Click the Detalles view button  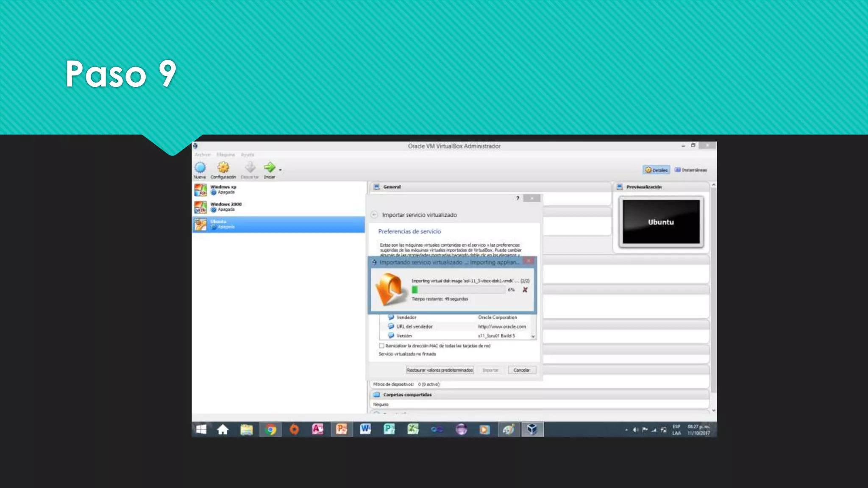656,170
